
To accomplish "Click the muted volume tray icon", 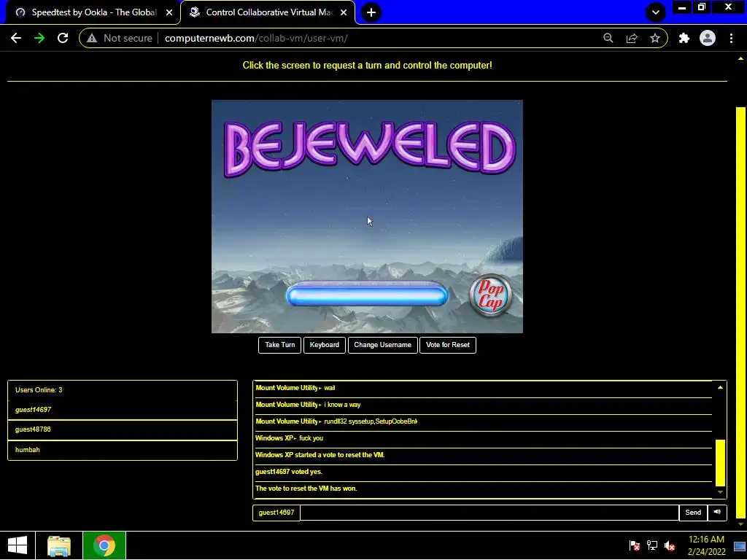I will coord(670,545).
